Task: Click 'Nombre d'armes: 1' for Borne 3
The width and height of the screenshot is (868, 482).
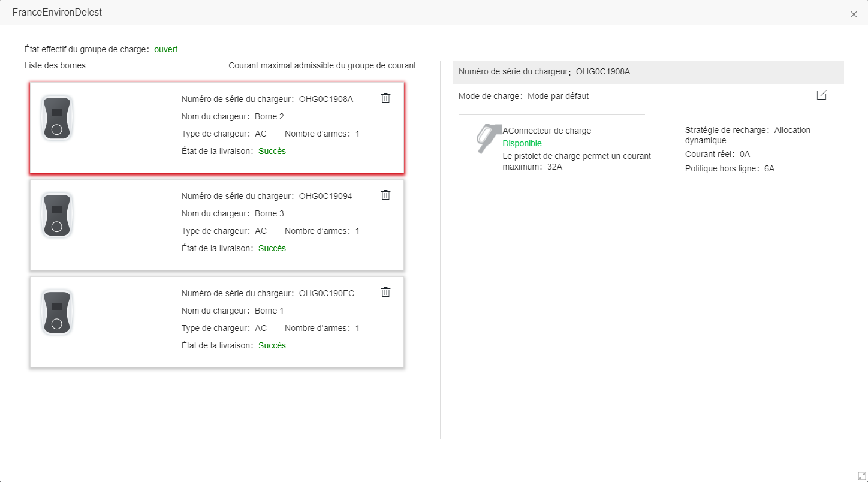Action: (322, 231)
